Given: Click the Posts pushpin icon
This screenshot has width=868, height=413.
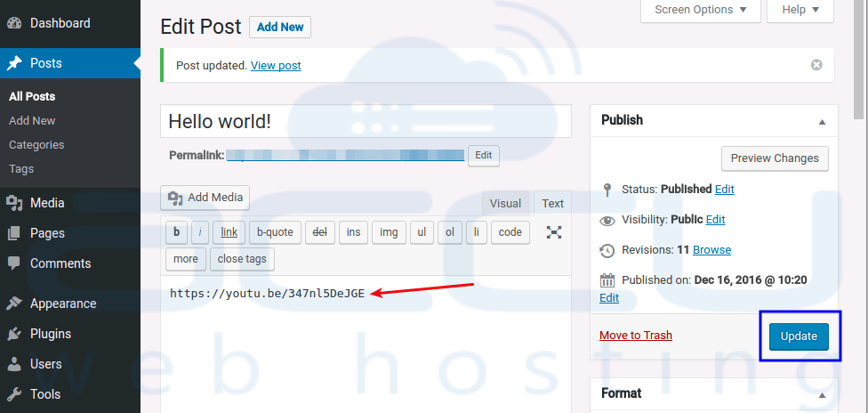Looking at the screenshot, I should coord(14,63).
